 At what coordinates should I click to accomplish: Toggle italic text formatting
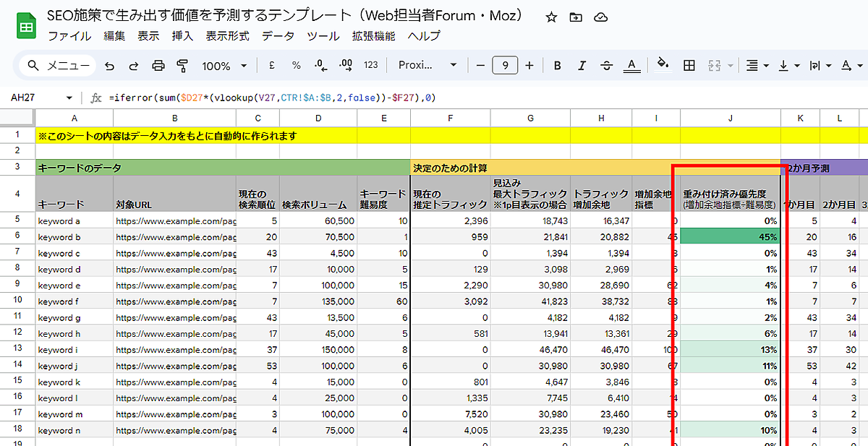582,66
